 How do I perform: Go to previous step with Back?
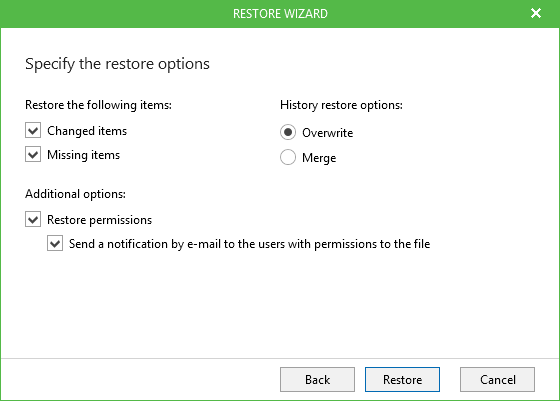pos(317,379)
